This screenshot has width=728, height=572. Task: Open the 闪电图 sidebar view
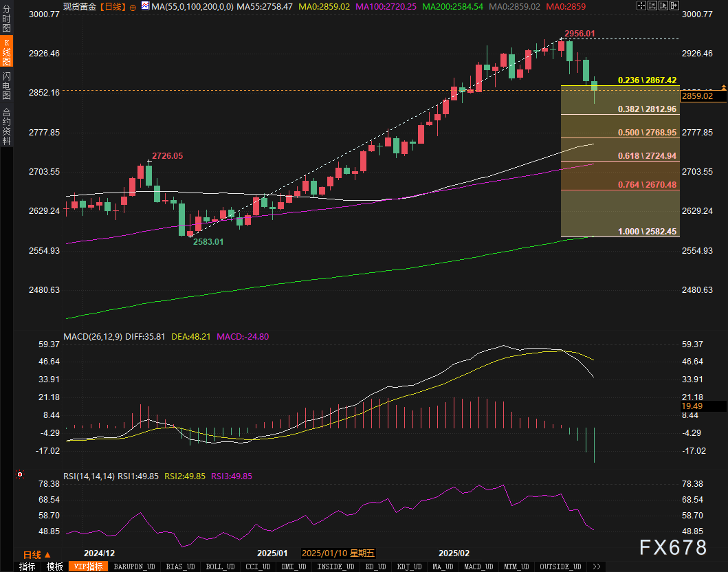[6, 85]
